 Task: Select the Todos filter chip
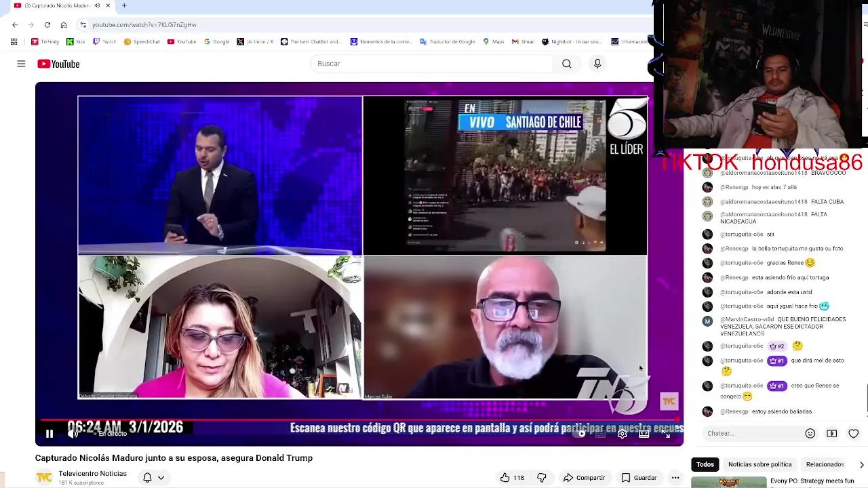[705, 464]
